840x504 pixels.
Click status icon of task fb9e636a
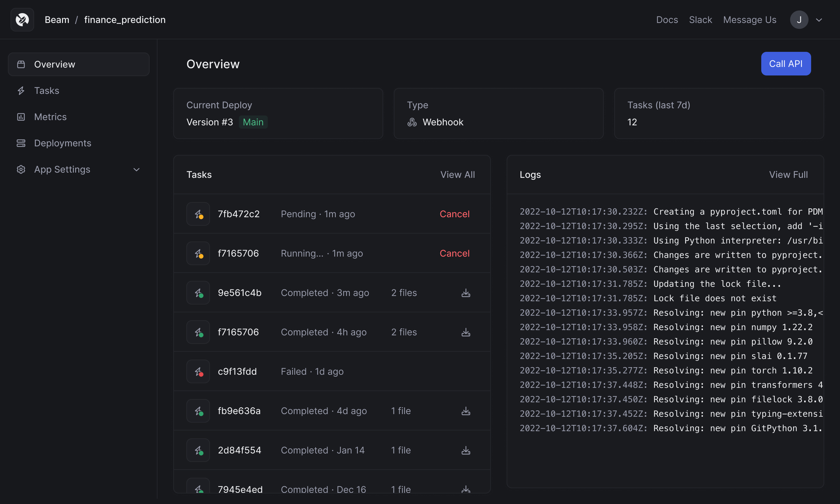tap(198, 411)
